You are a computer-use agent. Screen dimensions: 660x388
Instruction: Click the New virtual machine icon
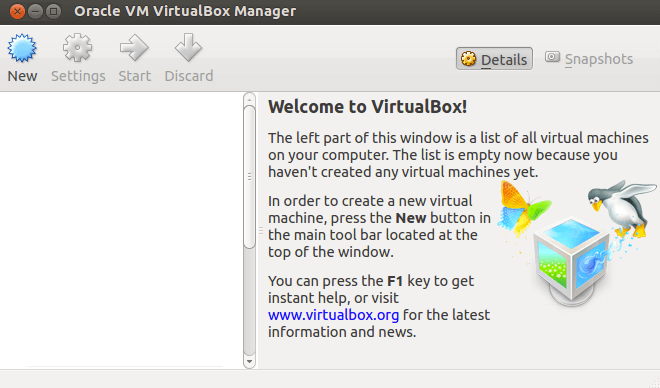tap(22, 48)
